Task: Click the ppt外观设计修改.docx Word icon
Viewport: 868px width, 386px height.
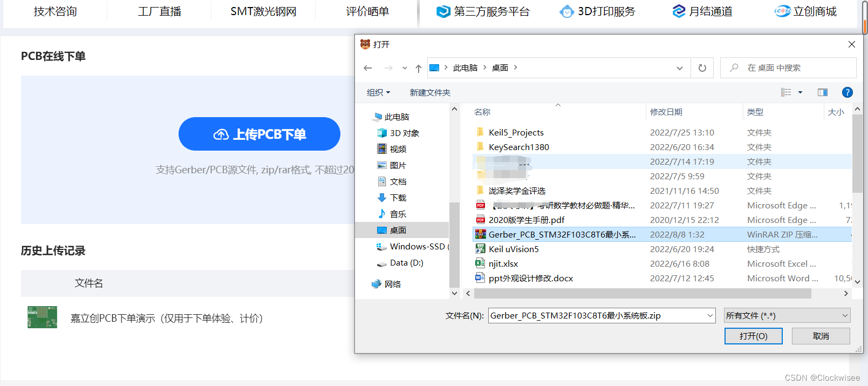Action: coord(480,278)
